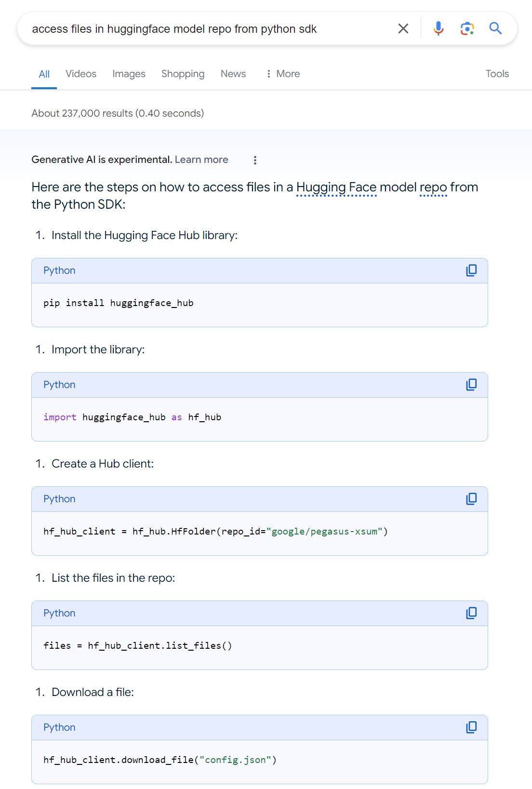Copy the download_file config.json code
This screenshot has height=789, width=532.
click(x=471, y=727)
